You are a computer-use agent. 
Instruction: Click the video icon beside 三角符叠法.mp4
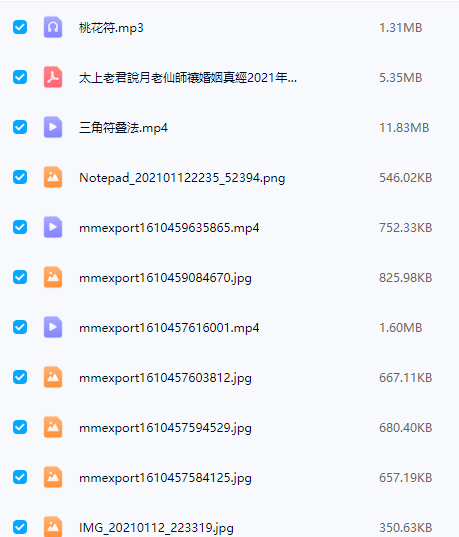click(53, 127)
